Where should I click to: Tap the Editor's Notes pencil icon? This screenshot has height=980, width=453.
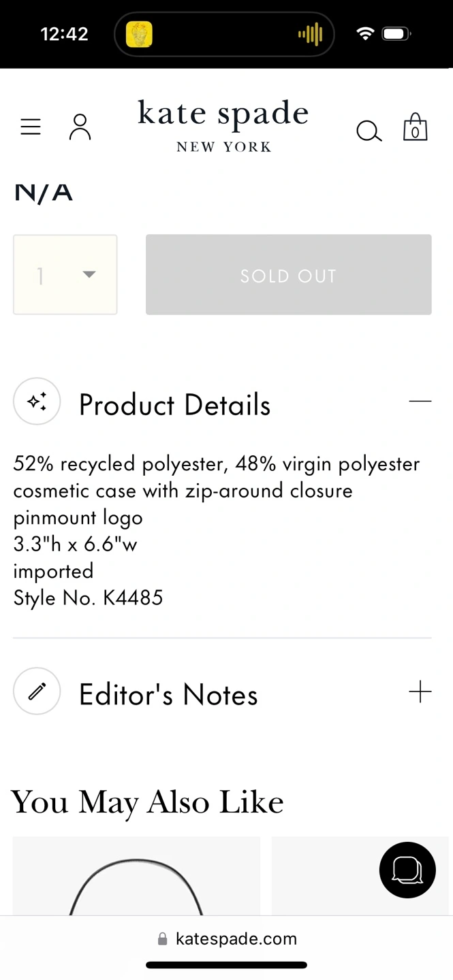37,691
